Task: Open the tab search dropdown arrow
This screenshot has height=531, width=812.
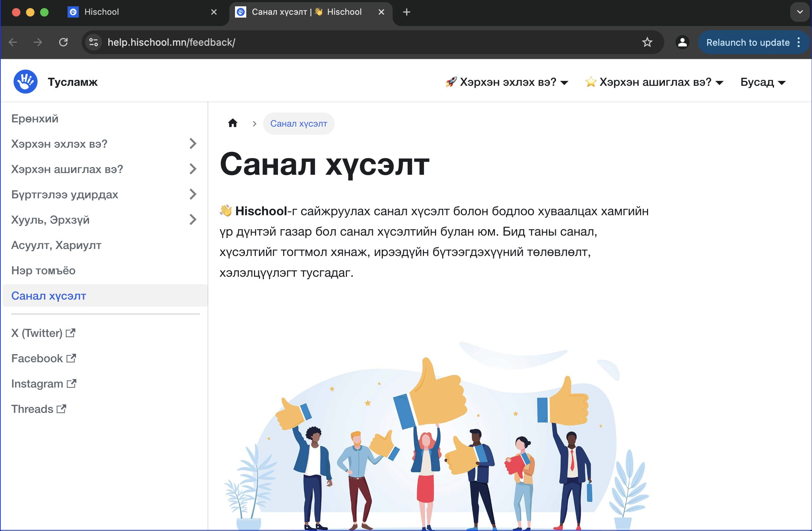Action: point(800,12)
